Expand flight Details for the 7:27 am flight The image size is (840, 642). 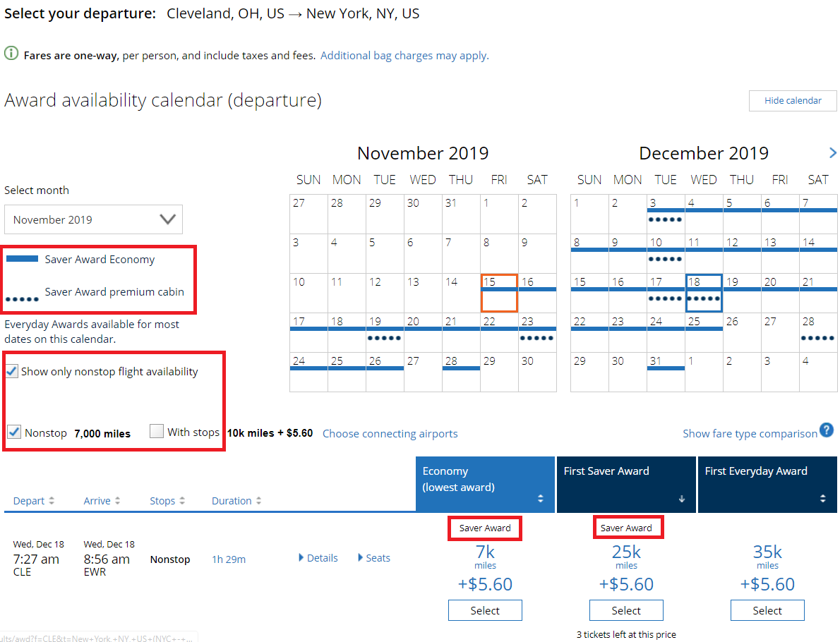point(318,558)
